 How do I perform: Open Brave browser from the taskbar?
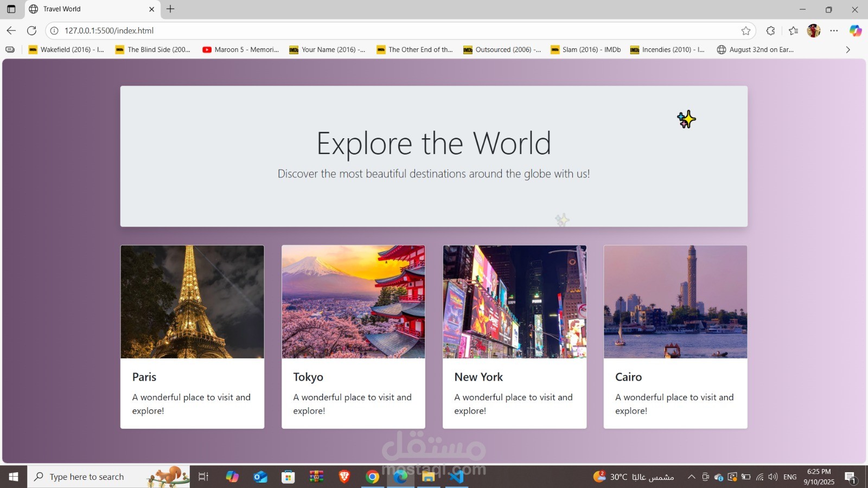coord(344,477)
